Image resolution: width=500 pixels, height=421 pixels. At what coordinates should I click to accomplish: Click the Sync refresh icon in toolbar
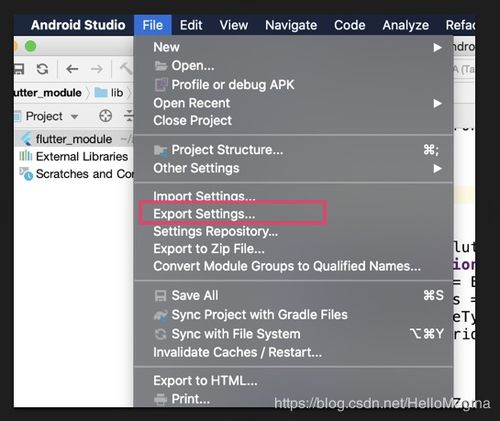click(42, 69)
